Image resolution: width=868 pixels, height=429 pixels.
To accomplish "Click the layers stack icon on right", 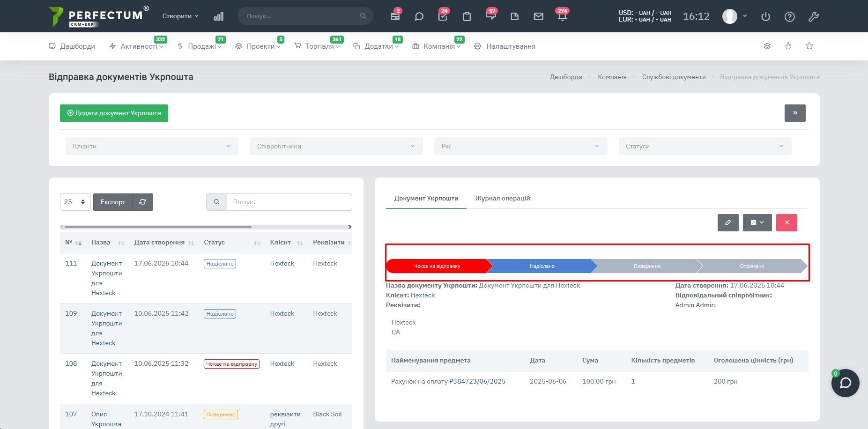I will 767,46.
